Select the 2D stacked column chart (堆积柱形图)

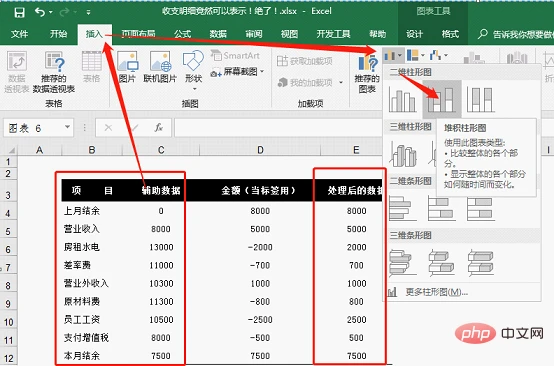pos(442,99)
